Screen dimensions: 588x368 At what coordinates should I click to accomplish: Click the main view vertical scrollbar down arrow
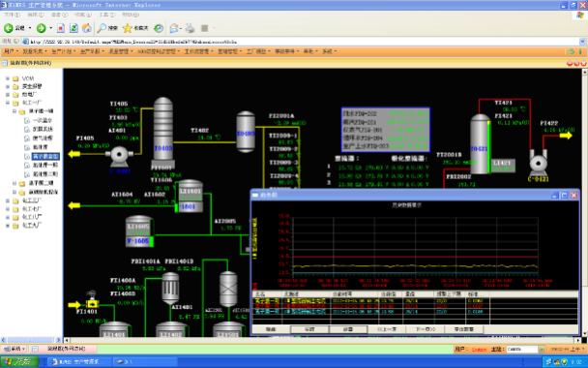(584, 333)
